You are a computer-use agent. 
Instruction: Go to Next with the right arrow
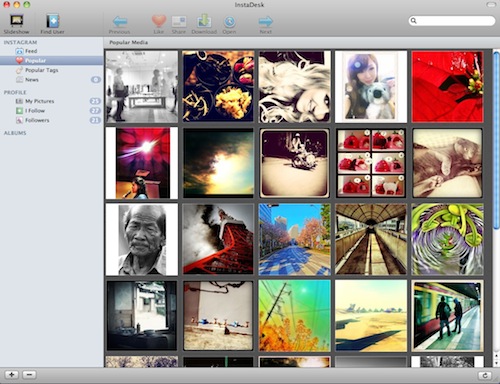[266, 25]
